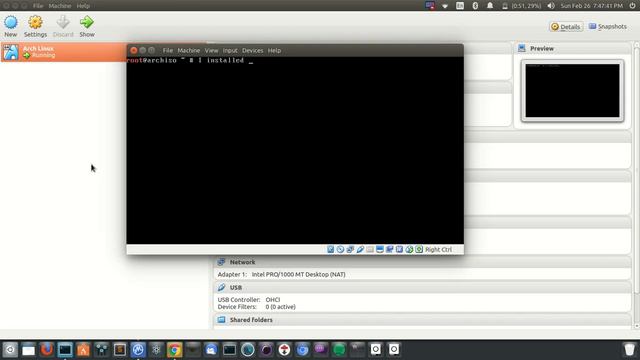Screen dimensions: 640x360
Task: Open the green chat app in dock
Action: click(339, 350)
